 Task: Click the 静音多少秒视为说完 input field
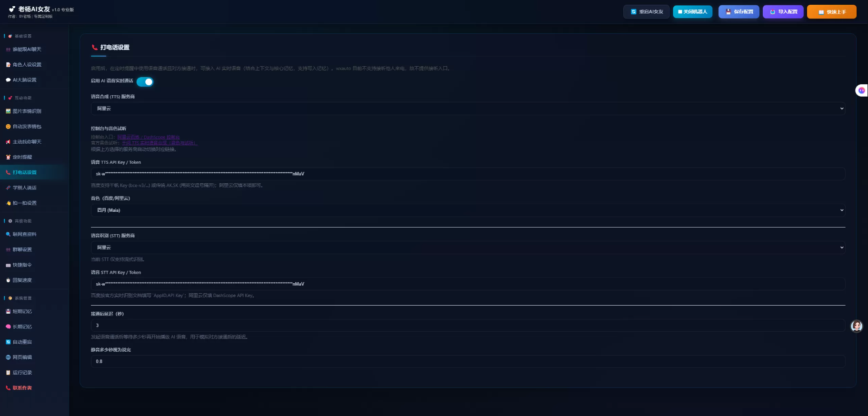[468, 361]
